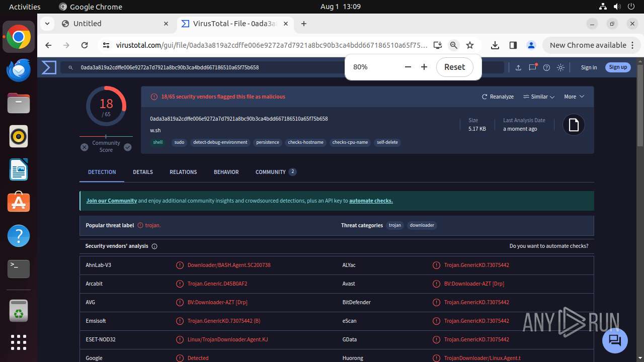Click the Reanalyze button

498,97
